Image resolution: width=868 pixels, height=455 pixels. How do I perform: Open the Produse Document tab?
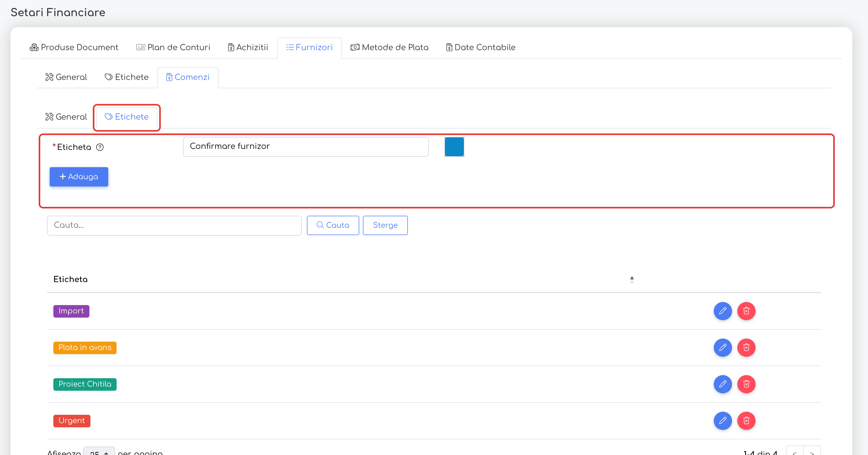tap(74, 48)
